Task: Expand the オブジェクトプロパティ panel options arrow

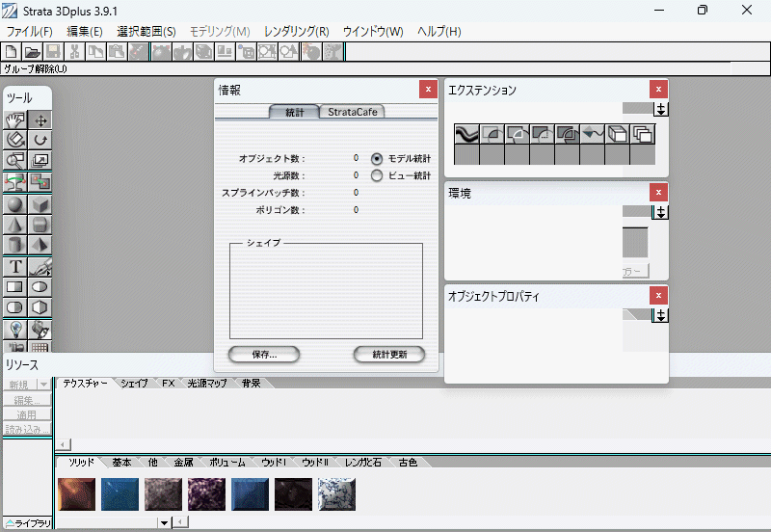Action: [660, 316]
